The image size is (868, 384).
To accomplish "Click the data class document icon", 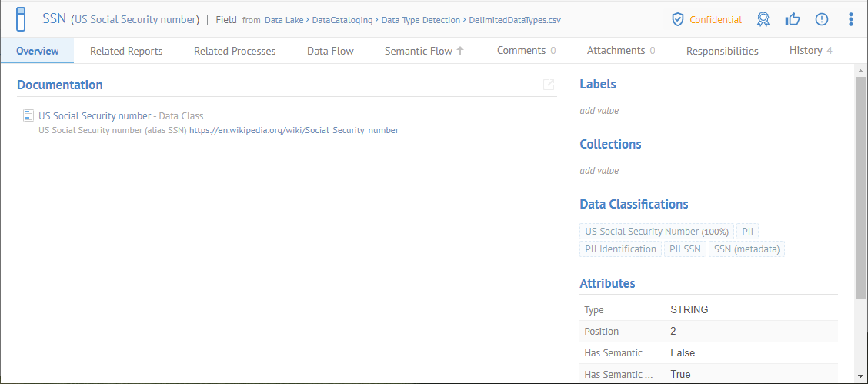I will (28, 115).
